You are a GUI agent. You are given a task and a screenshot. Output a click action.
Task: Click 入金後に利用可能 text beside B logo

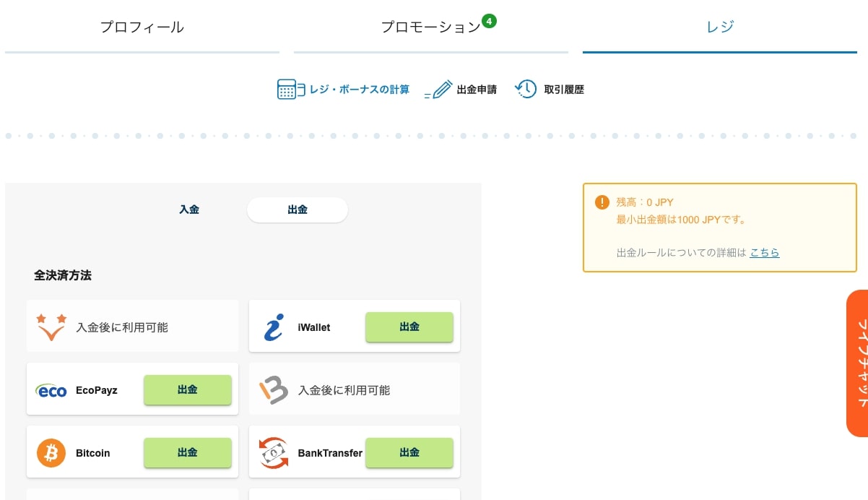pyautogui.click(x=344, y=390)
